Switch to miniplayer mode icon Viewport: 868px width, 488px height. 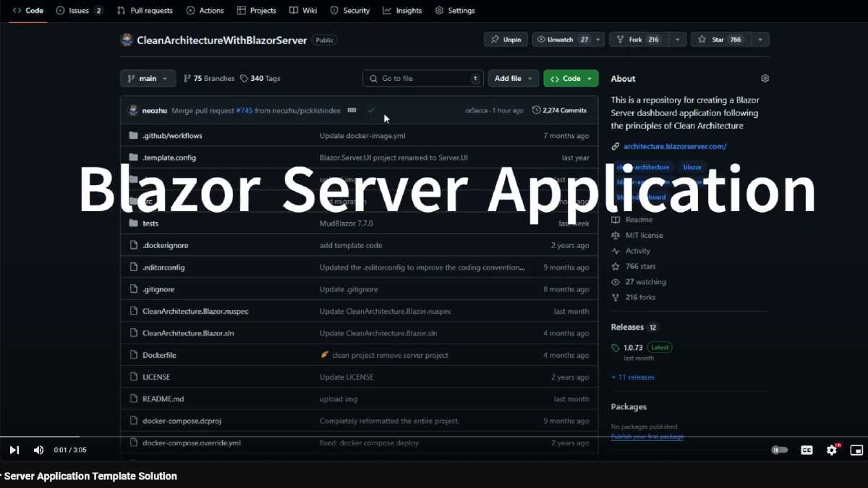click(x=856, y=450)
